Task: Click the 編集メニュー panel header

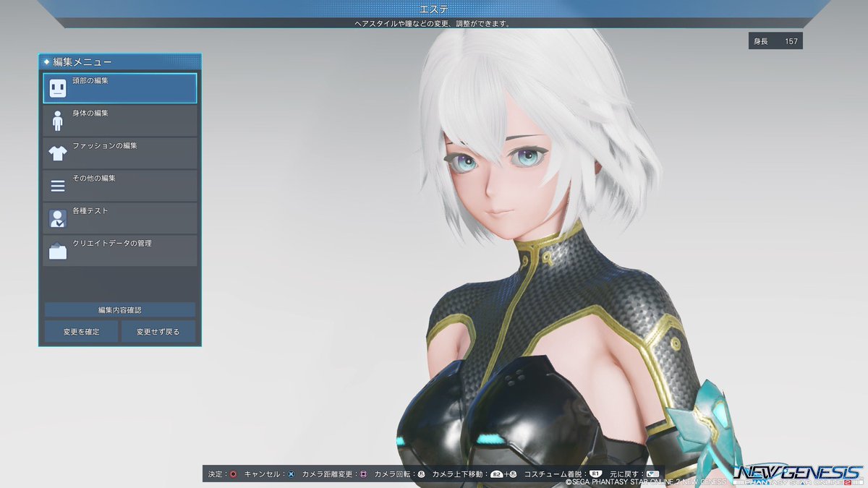Action: pyautogui.click(x=120, y=62)
